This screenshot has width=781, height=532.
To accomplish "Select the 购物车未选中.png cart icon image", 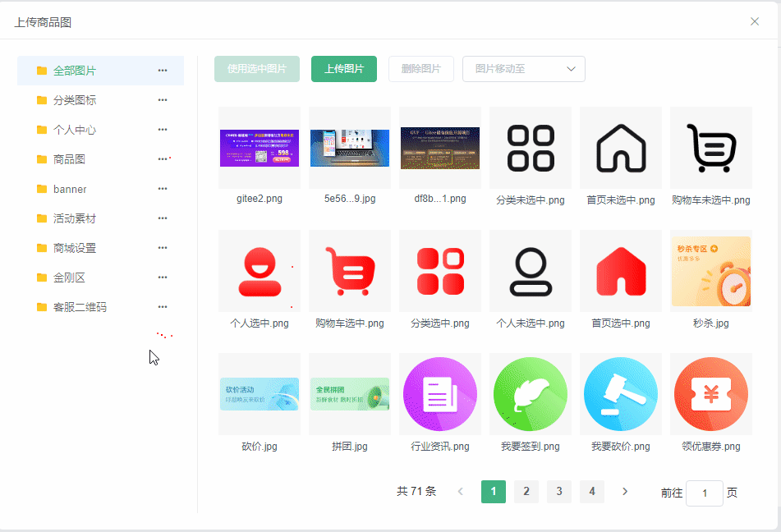I will 710,148.
